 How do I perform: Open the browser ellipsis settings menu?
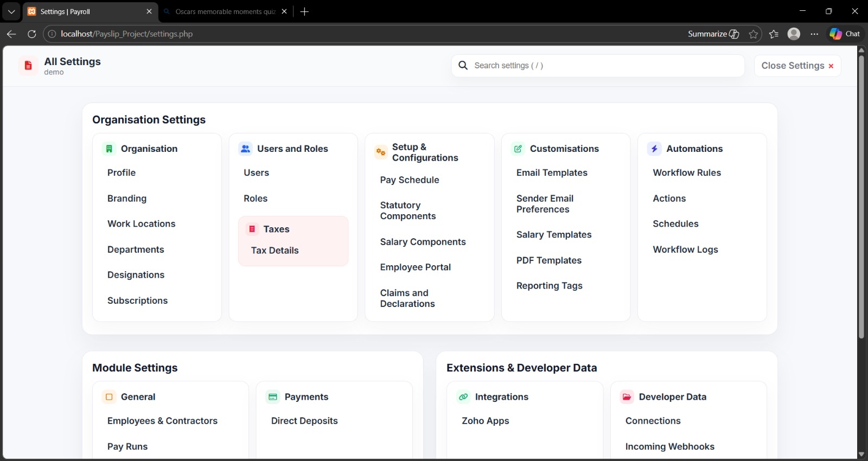point(814,34)
